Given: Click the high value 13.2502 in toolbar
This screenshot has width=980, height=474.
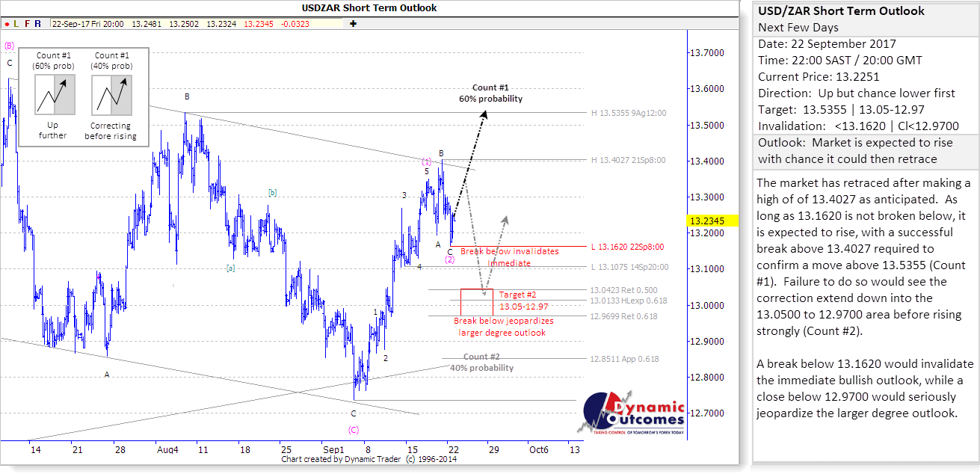Looking at the screenshot, I should pyautogui.click(x=184, y=23).
